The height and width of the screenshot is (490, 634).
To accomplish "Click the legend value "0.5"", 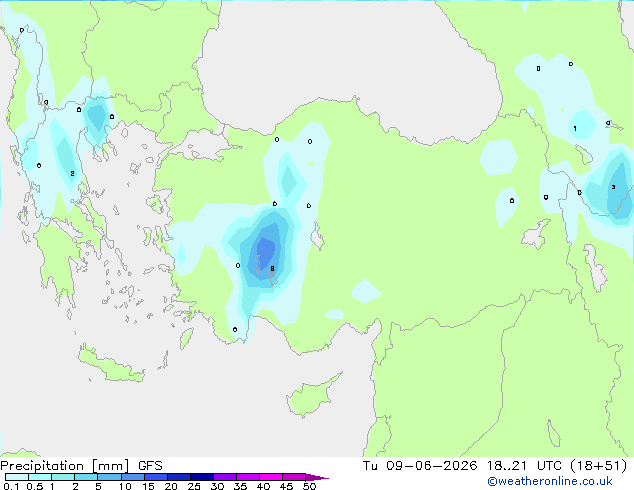I will (x=34, y=486).
